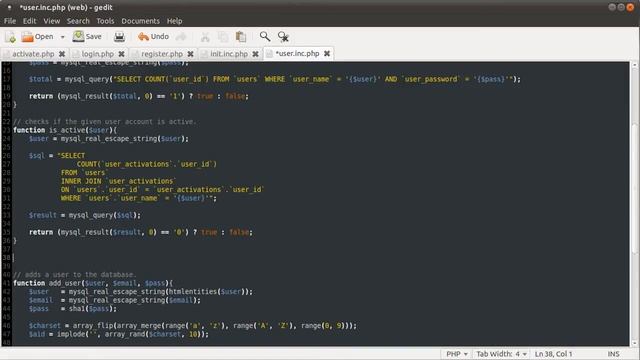
Task: Close the login.php tab
Action: pos(121,54)
